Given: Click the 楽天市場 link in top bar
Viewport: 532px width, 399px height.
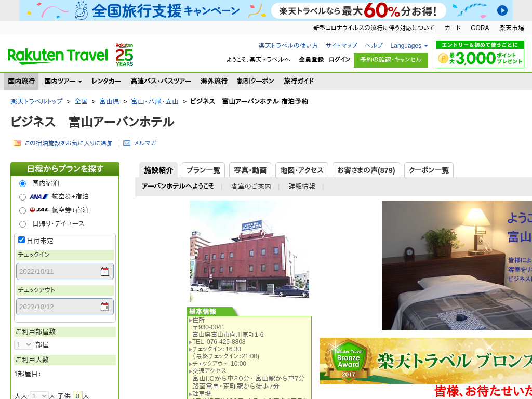Looking at the screenshot, I should click(x=511, y=28).
